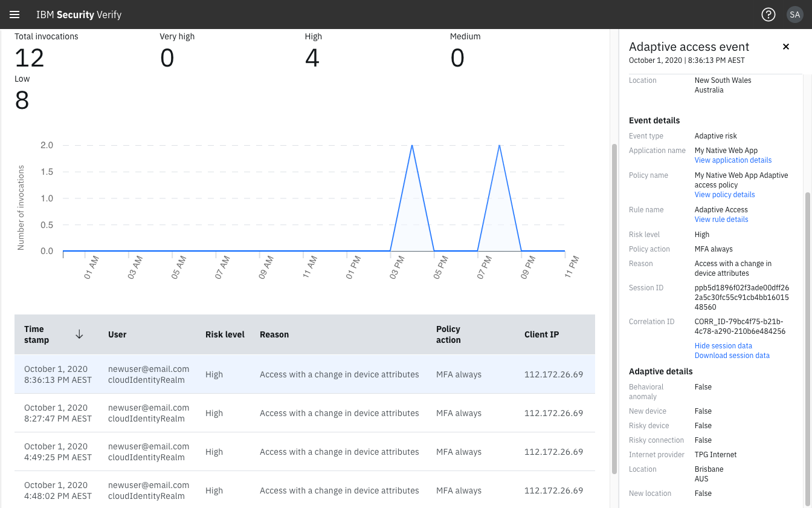Image resolution: width=812 pixels, height=508 pixels.
Task: Select the 8:27:47 PM AEST event row
Action: [x=304, y=413]
